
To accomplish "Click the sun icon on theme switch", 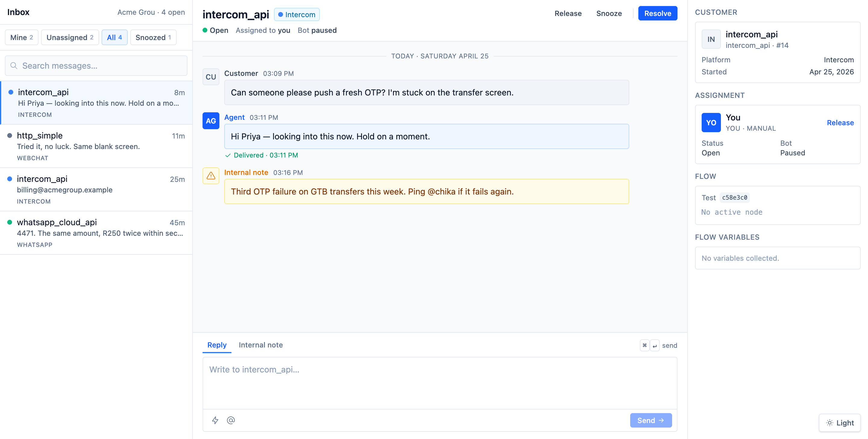I will click(830, 423).
